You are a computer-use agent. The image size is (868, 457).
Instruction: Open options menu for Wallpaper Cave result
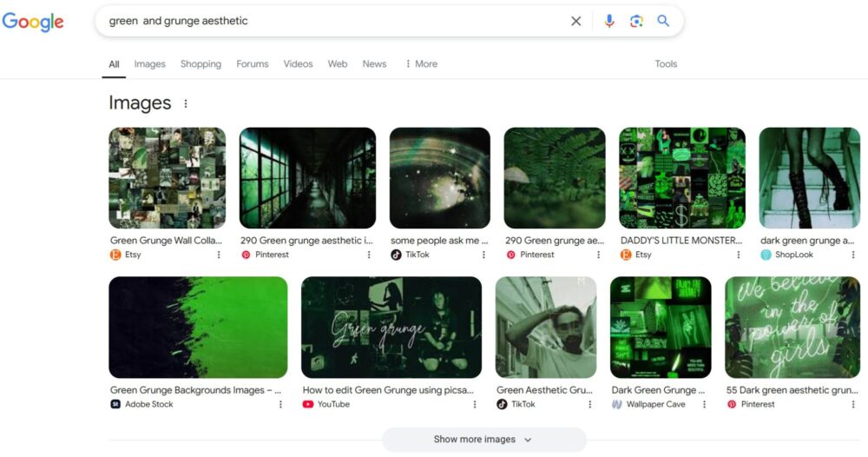tap(704, 404)
